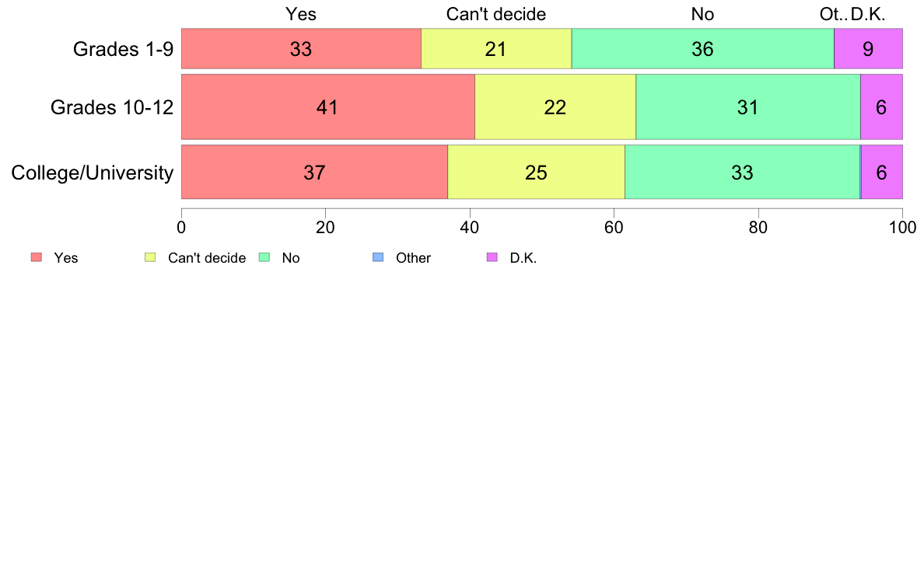924x572 pixels.
Task: Select the College/University No segment showing 33
Action: [743, 172]
